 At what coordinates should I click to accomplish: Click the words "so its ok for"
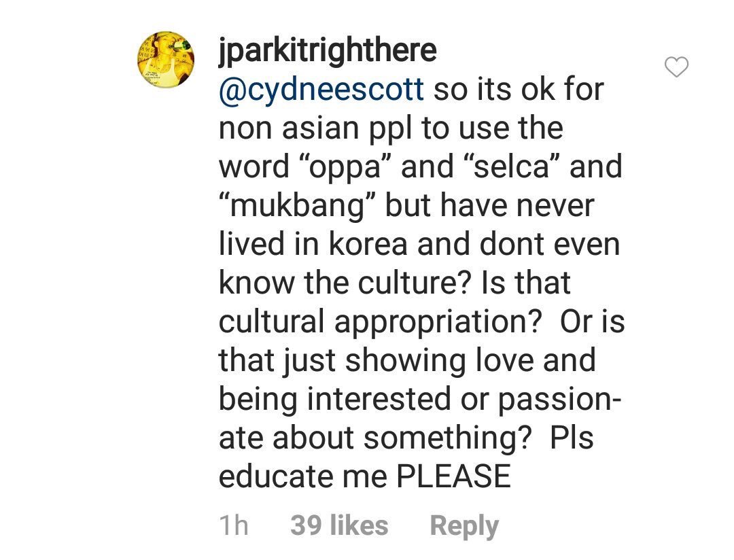(x=518, y=90)
